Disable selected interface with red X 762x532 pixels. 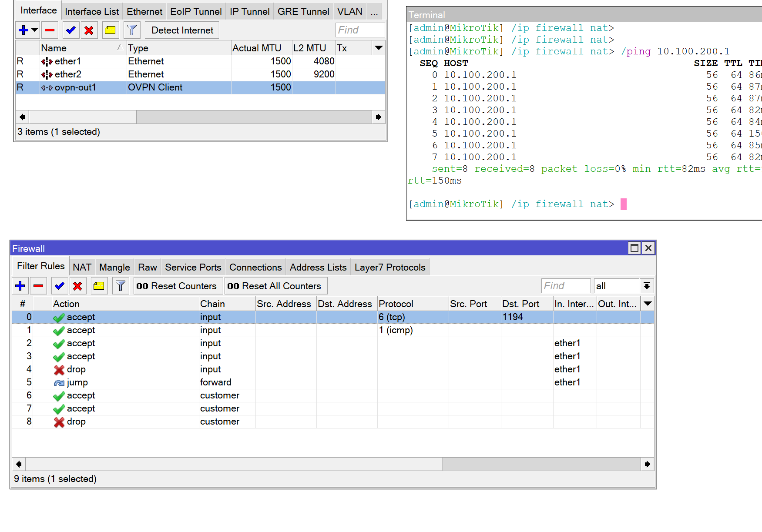89,30
